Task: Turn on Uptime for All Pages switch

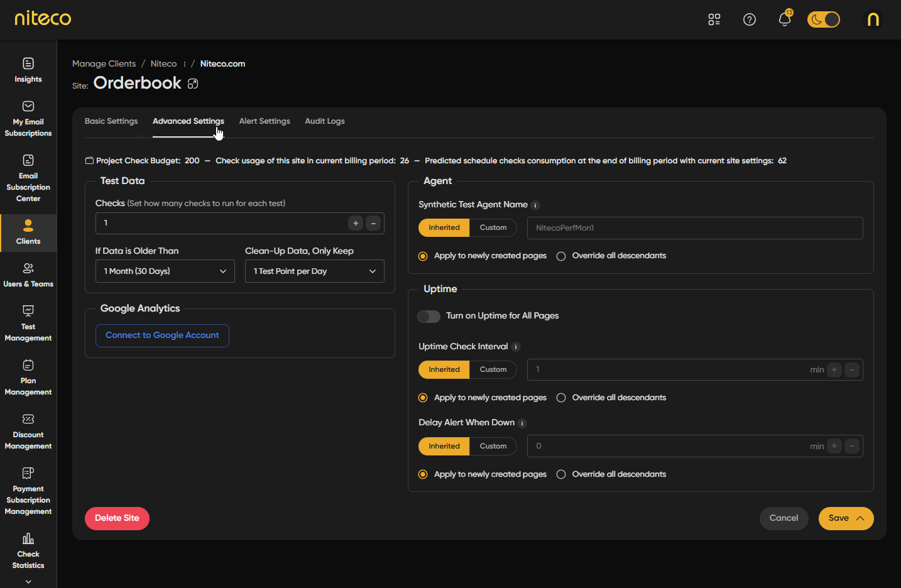Action: point(429,317)
